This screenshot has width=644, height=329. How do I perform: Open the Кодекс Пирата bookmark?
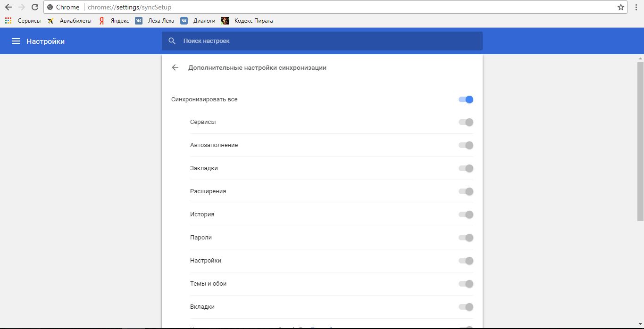point(248,21)
